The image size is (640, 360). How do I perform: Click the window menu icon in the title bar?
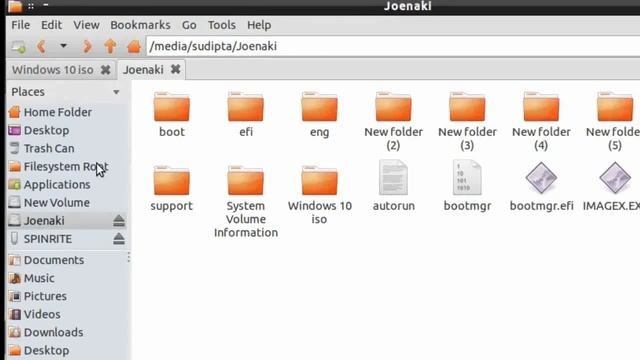[15, 6]
